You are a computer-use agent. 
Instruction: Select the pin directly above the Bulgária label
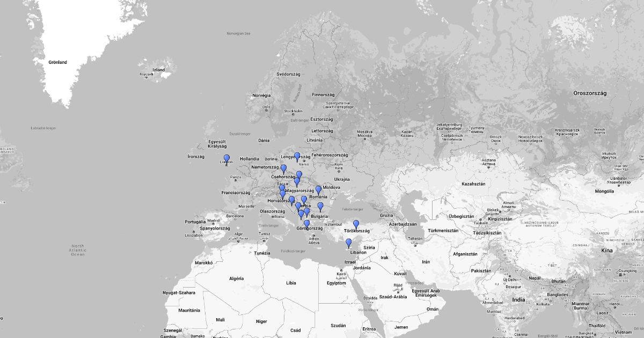pyautogui.click(x=320, y=207)
